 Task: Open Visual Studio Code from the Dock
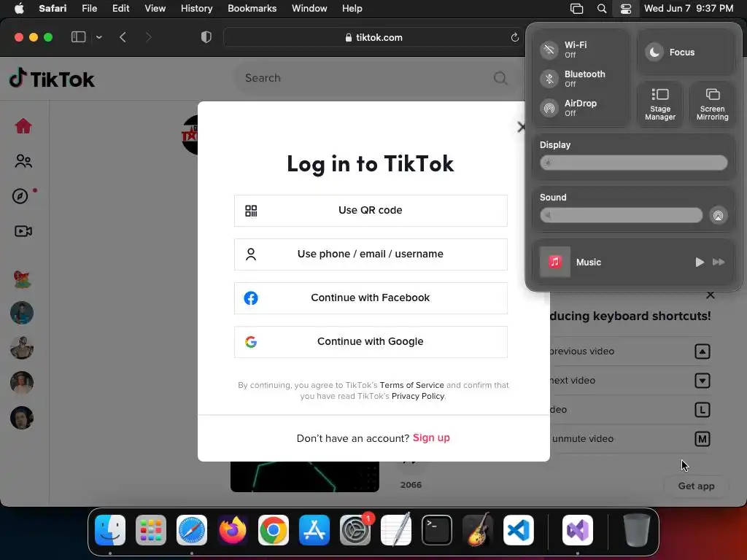click(519, 530)
